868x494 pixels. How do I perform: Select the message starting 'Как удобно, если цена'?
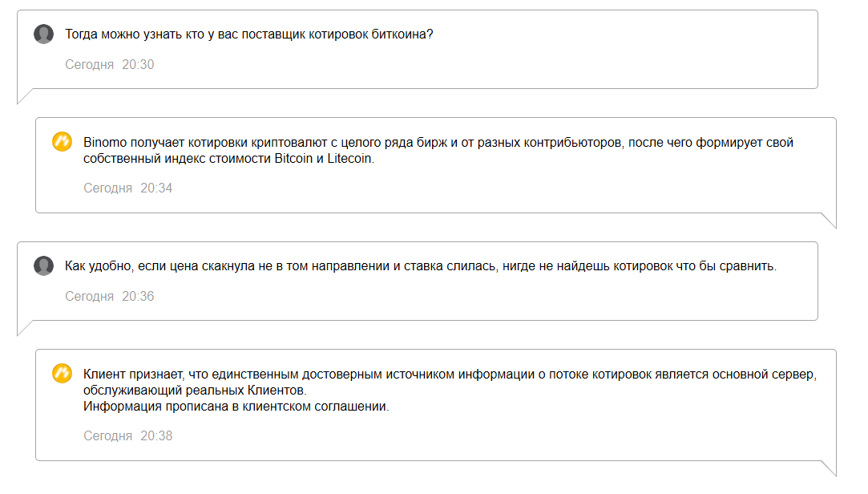tap(421, 266)
